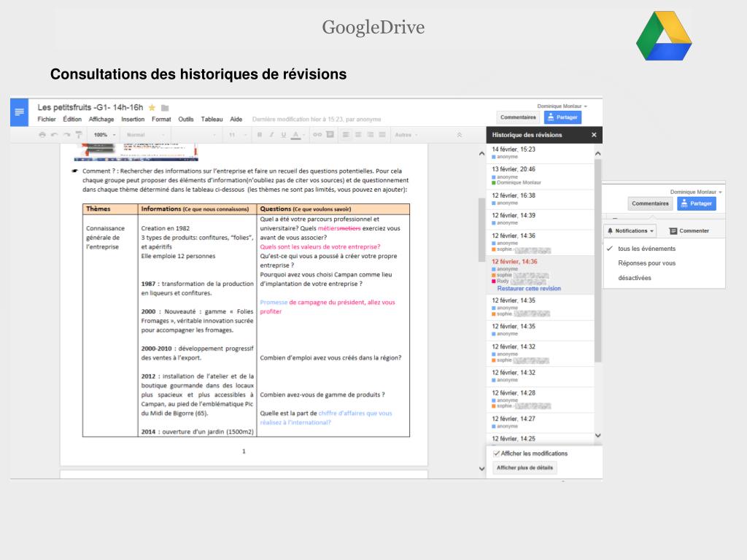Viewport: 747px width, 560px height.
Task: Open the font size 11 dropdown
Action: coord(238,135)
